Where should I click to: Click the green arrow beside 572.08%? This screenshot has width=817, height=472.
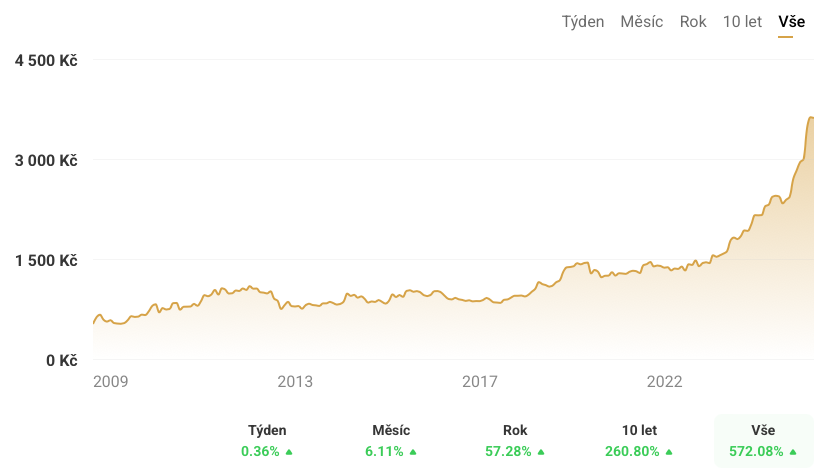pyautogui.click(x=793, y=452)
